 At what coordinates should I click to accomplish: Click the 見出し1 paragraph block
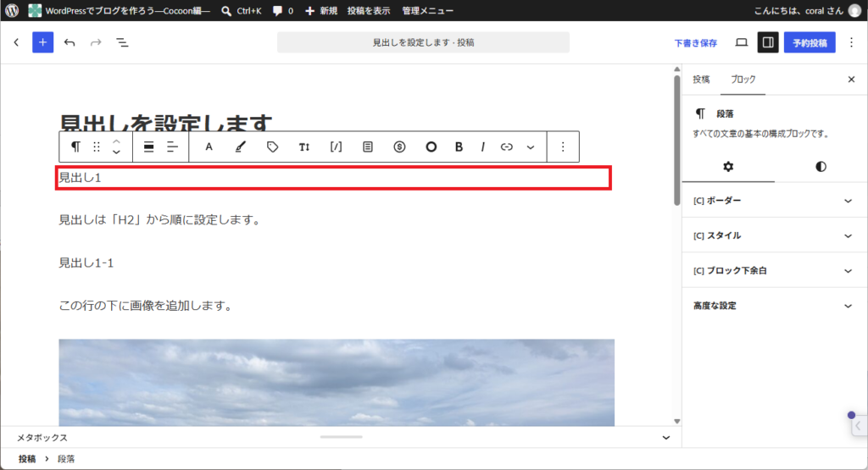(334, 178)
